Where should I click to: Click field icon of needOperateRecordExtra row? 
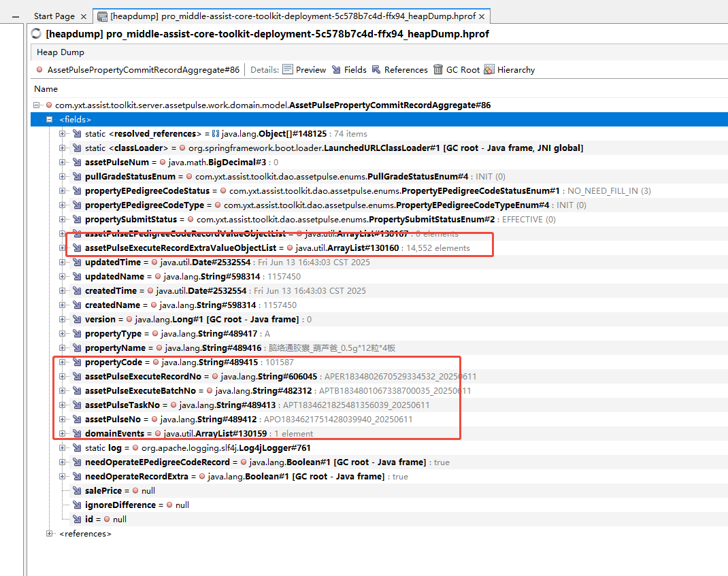click(77, 477)
